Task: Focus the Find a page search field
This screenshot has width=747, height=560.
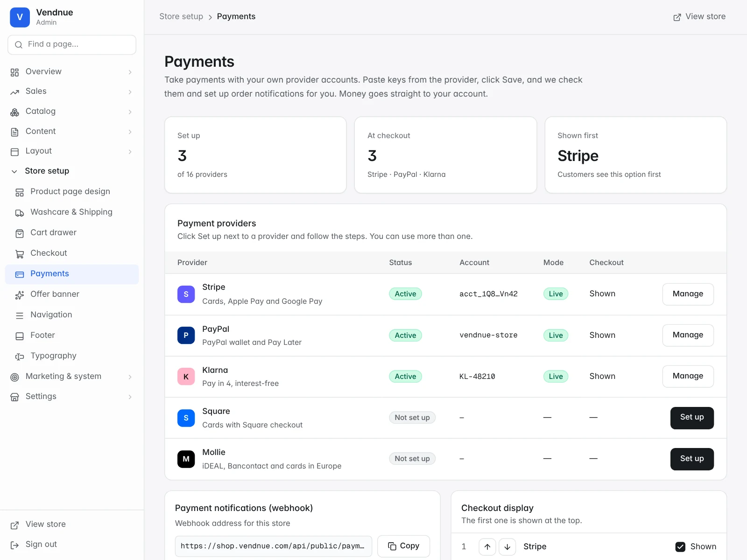Action: click(x=72, y=45)
